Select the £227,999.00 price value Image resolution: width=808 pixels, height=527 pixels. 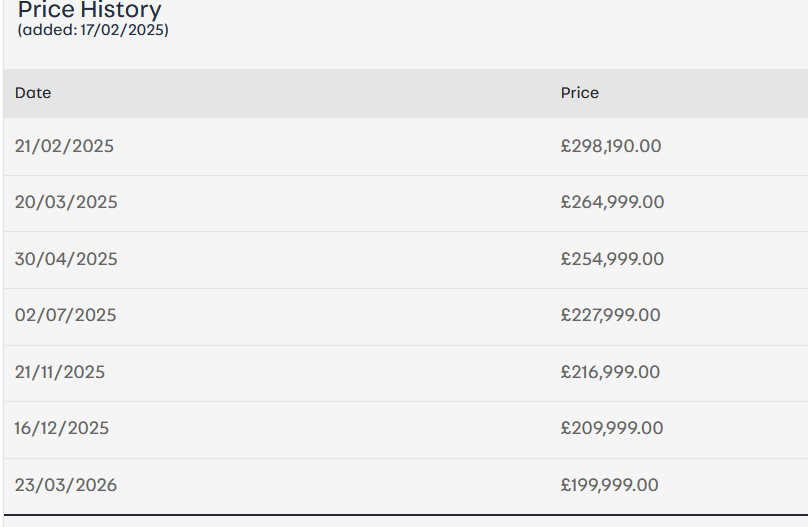point(610,315)
